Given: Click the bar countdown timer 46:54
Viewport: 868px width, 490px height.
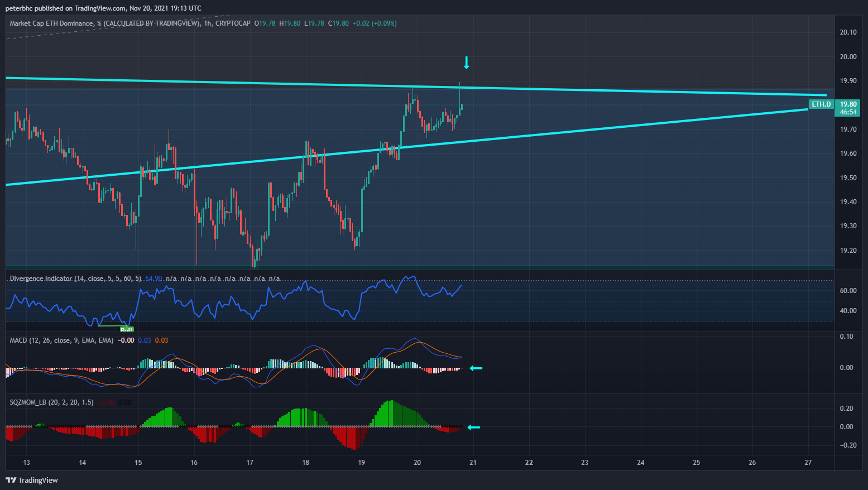Looking at the screenshot, I should pyautogui.click(x=848, y=112).
